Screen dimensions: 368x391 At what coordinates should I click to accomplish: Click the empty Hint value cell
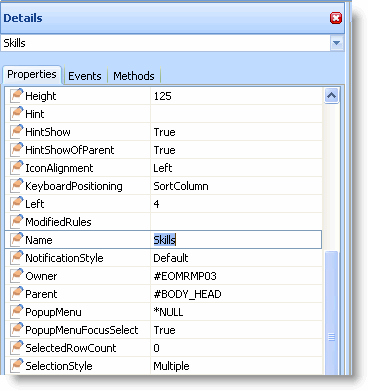point(236,114)
